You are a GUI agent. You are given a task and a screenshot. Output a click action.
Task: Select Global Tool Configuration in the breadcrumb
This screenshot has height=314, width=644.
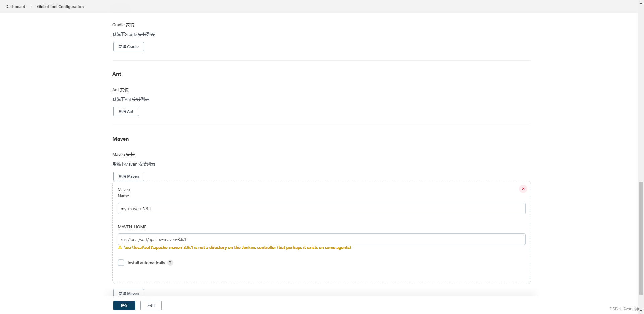pos(60,6)
